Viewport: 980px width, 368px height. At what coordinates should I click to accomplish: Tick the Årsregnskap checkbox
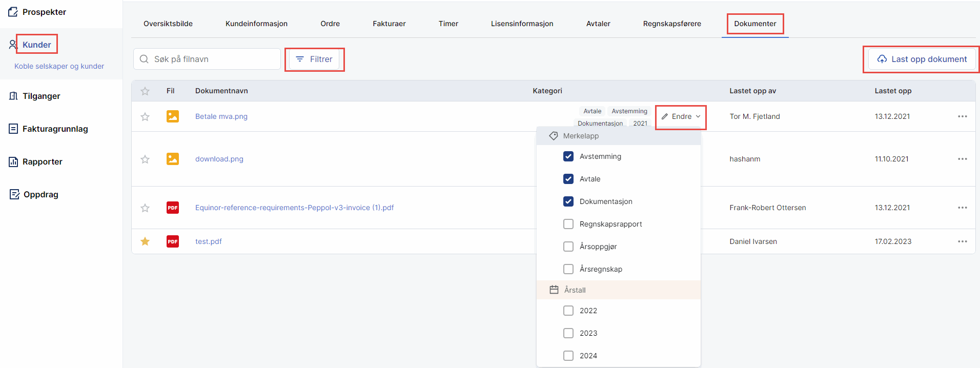(x=568, y=269)
